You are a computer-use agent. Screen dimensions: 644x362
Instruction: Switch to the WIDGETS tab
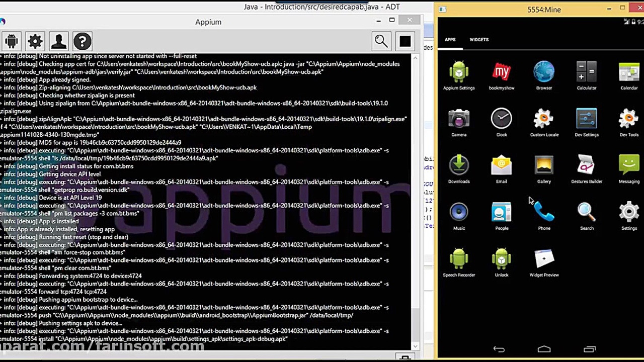click(479, 40)
